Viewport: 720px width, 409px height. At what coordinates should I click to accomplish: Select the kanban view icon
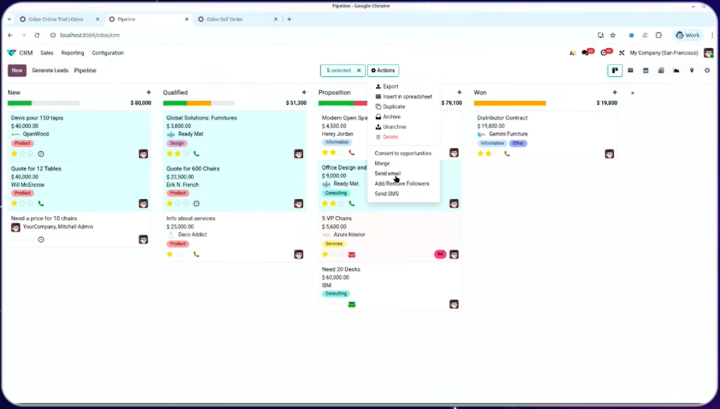[615, 71]
